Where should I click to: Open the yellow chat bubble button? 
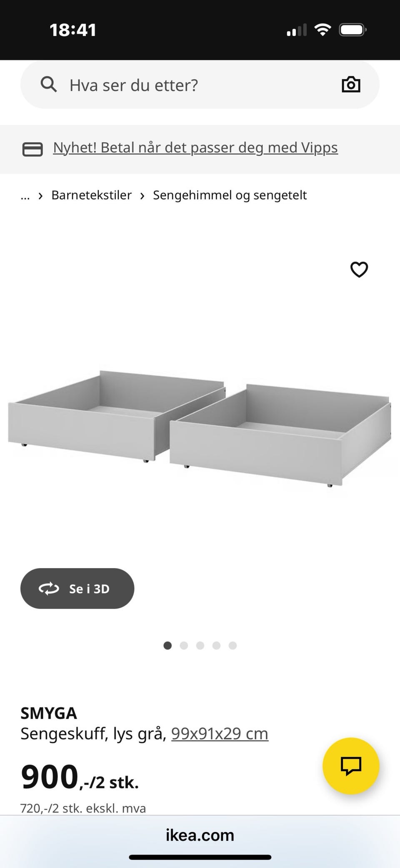point(351,766)
